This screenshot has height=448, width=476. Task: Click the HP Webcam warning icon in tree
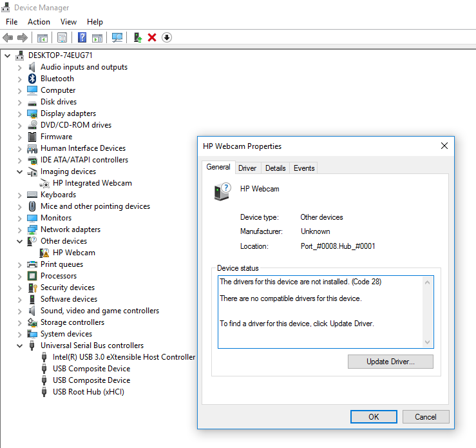(x=44, y=253)
